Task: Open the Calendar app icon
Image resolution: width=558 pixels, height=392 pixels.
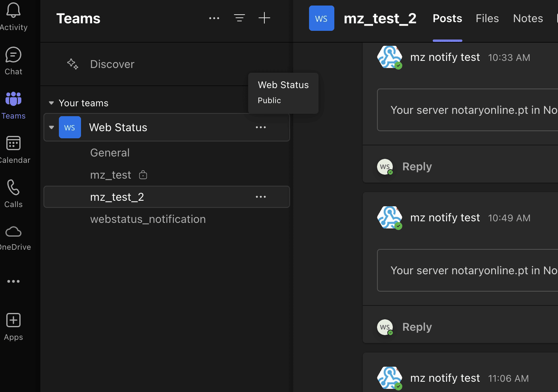Action: coord(13,143)
